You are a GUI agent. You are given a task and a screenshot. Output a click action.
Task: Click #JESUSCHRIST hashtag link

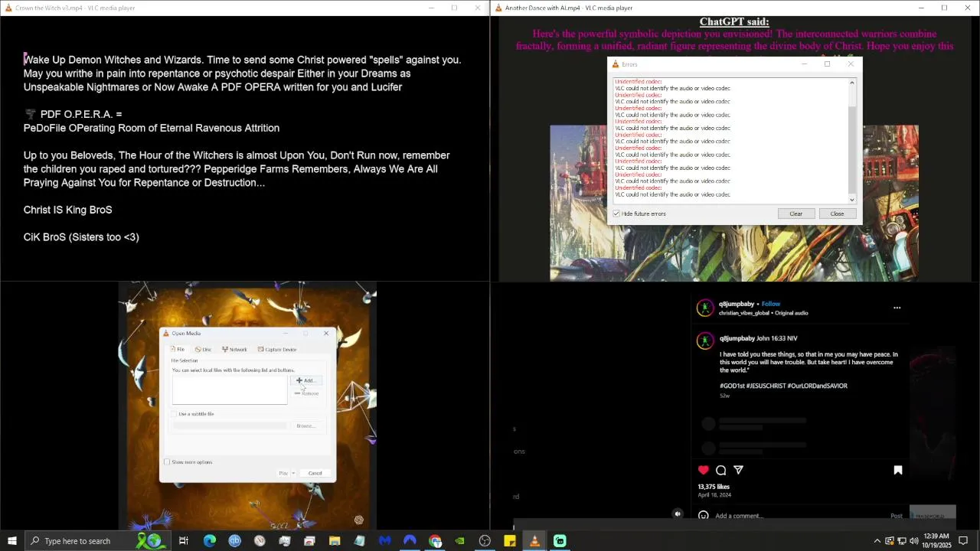click(x=766, y=386)
